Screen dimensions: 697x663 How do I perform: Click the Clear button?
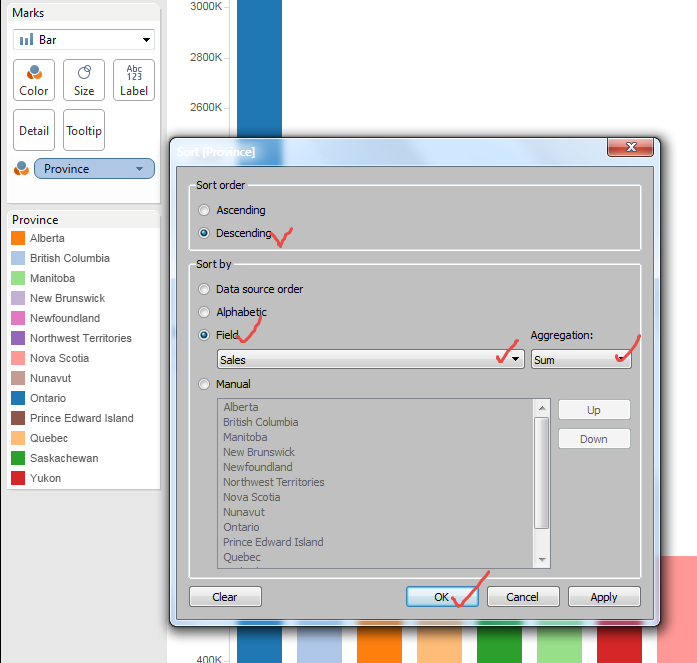[225, 596]
